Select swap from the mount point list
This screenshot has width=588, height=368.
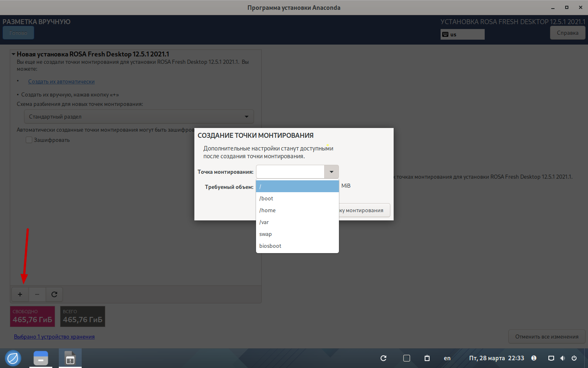pyautogui.click(x=297, y=234)
